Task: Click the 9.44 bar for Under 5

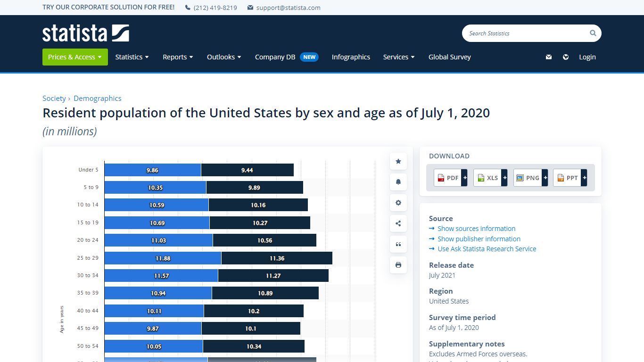Action: 248,170
